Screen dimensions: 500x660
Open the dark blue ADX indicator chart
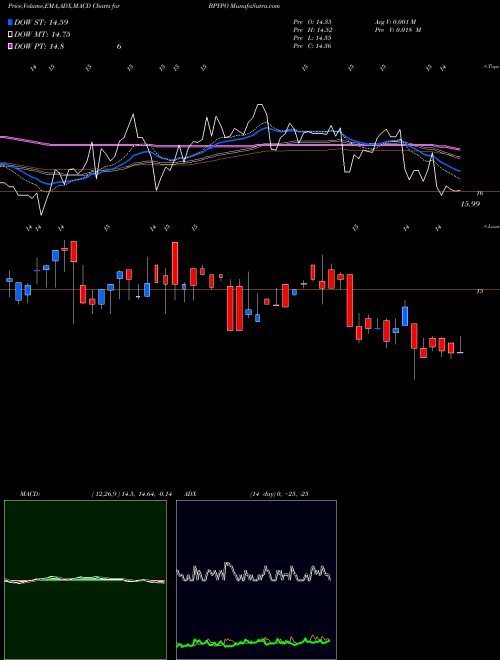[256, 580]
